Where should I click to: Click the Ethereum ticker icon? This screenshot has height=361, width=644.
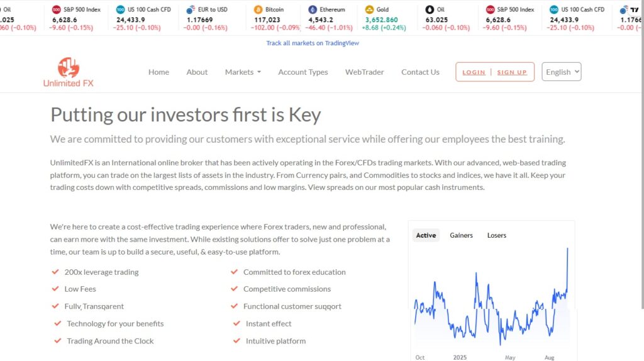coord(313,10)
